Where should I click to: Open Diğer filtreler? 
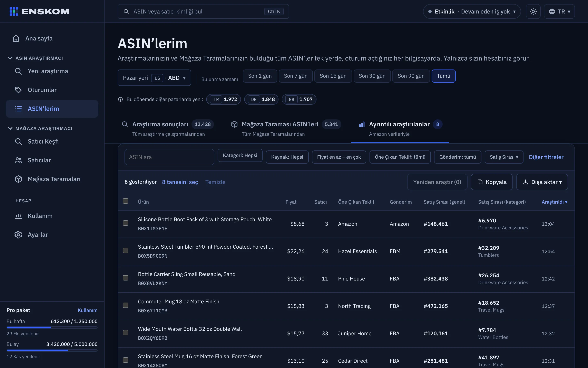[546, 157]
